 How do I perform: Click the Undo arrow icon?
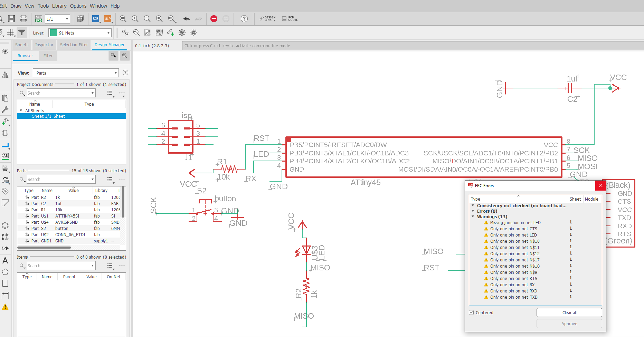187,19
